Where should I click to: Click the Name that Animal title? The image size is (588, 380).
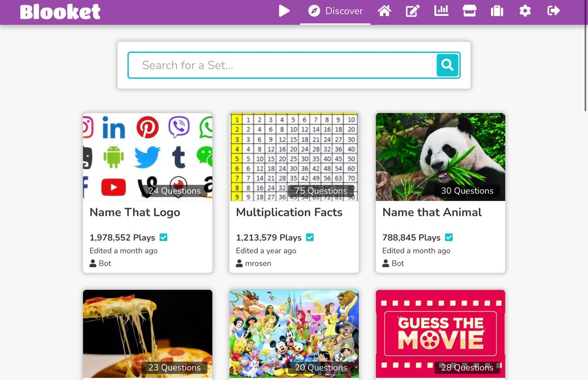click(432, 212)
